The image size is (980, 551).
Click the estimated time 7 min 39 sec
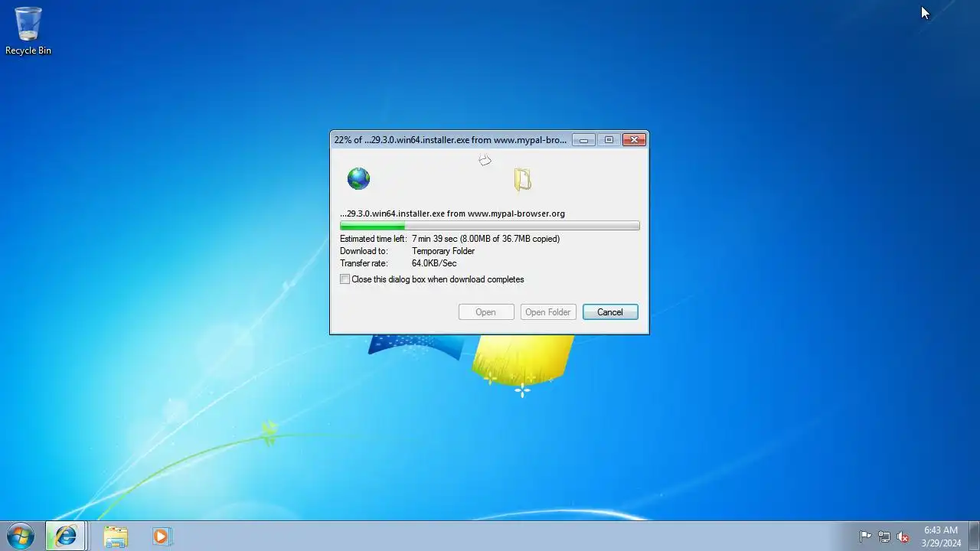pyautogui.click(x=434, y=239)
